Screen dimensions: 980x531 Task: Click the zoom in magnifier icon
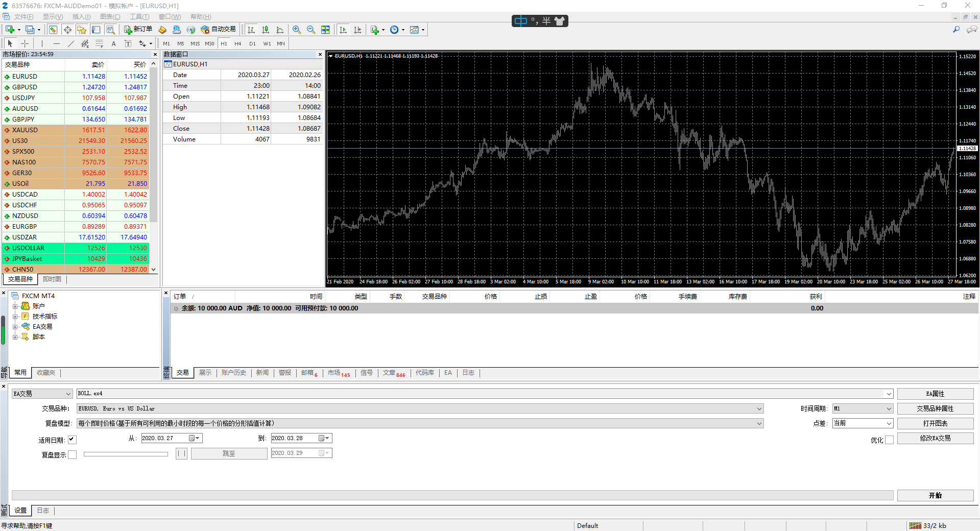[x=297, y=30]
